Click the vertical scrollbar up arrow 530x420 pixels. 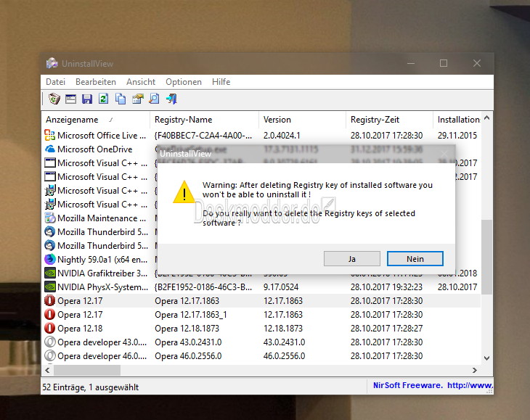pos(486,118)
